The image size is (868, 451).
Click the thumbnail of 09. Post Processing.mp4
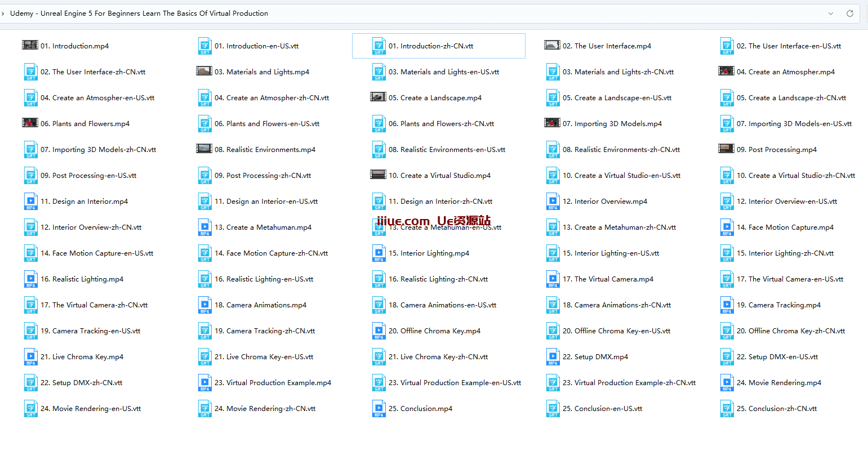point(727,149)
